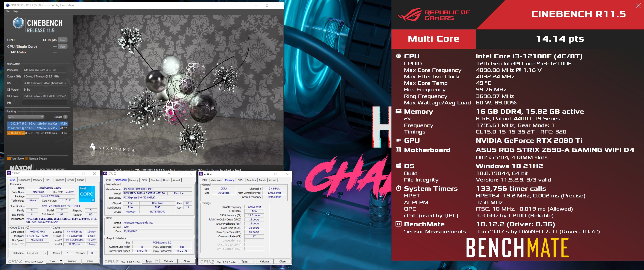
Task: Click CPU-Z title icon in Memory window
Action: point(201,174)
